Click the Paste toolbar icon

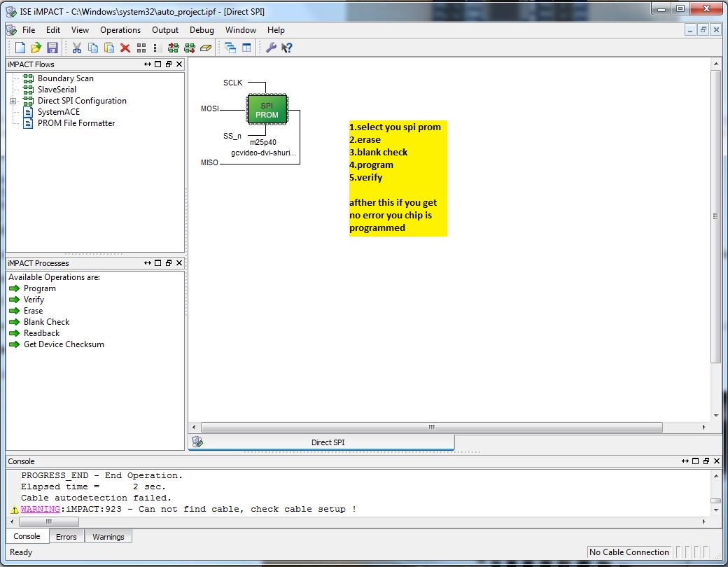(109, 48)
